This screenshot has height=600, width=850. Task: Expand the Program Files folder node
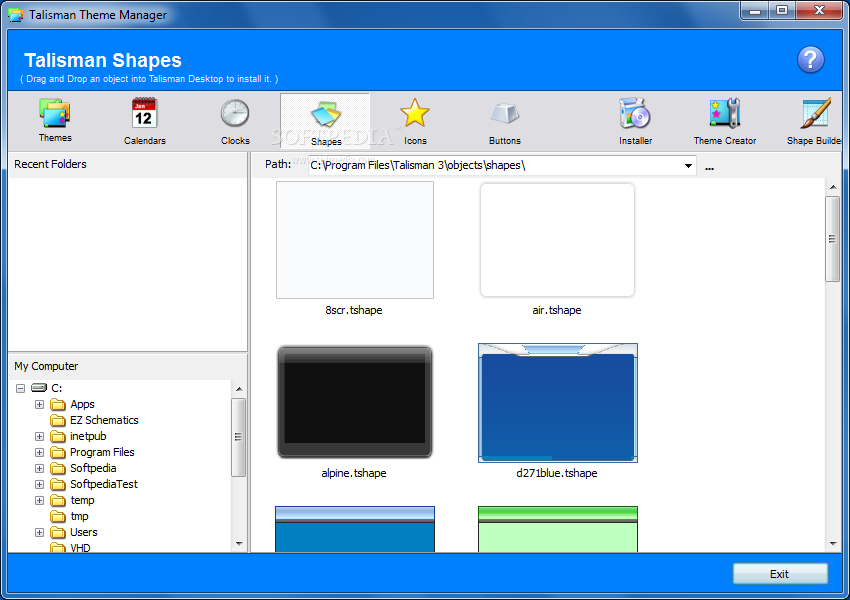pyautogui.click(x=39, y=452)
